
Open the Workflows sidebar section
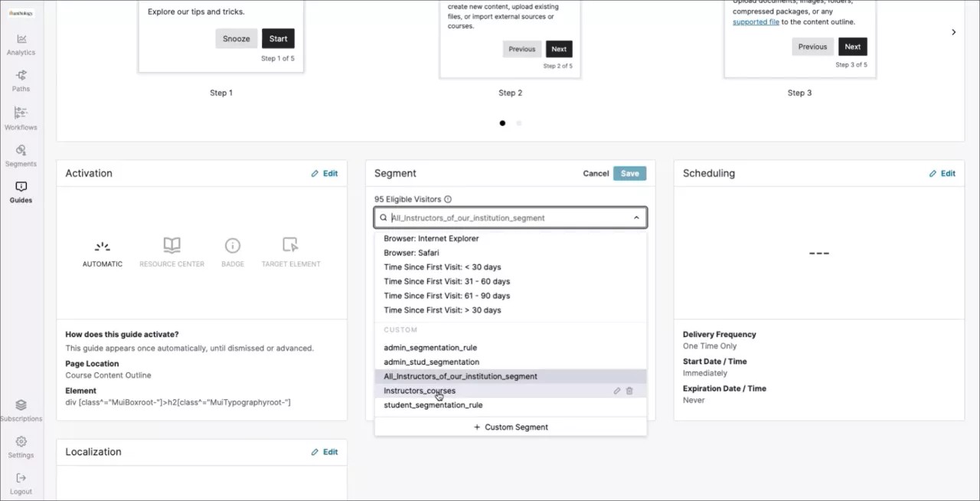(x=21, y=116)
